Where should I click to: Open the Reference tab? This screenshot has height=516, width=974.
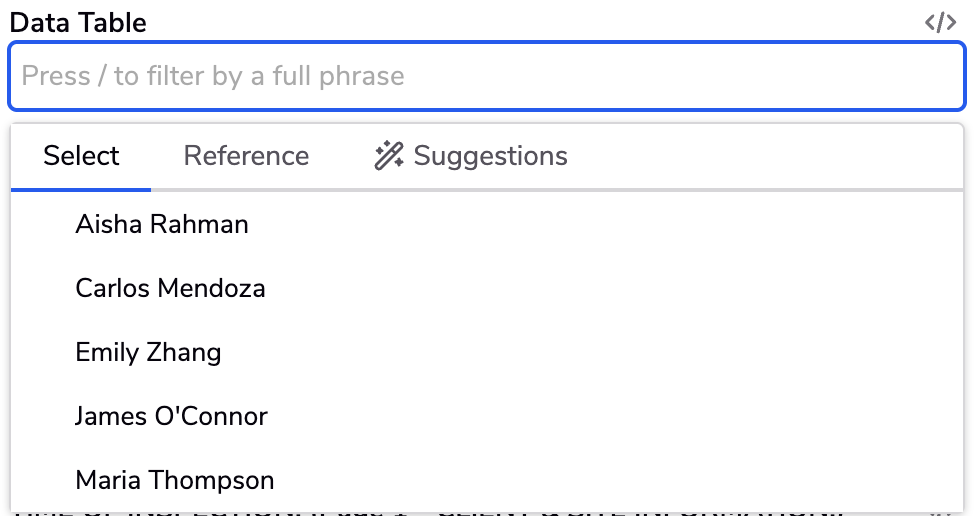pyautogui.click(x=246, y=156)
